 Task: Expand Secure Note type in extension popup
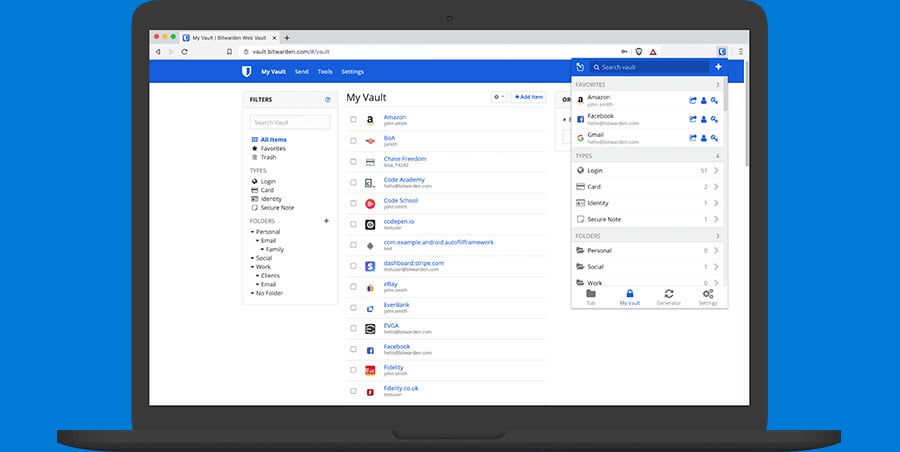(716, 219)
